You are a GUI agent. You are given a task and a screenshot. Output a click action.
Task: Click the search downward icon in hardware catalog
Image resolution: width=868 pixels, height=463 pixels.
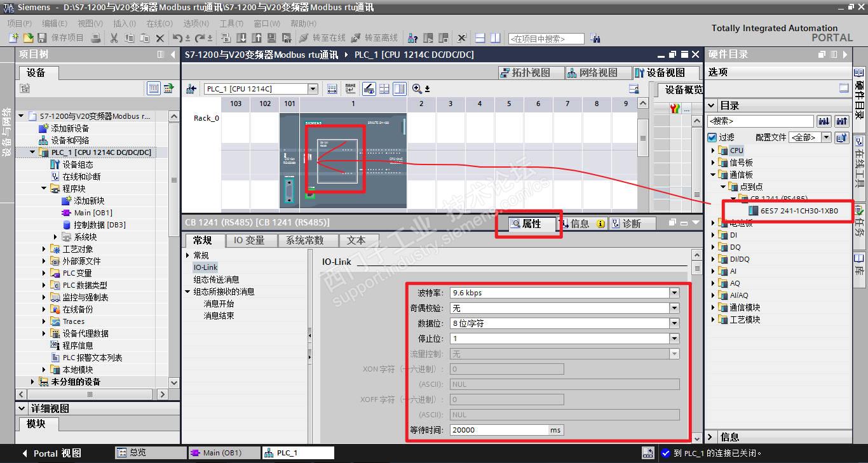pyautogui.click(x=824, y=121)
